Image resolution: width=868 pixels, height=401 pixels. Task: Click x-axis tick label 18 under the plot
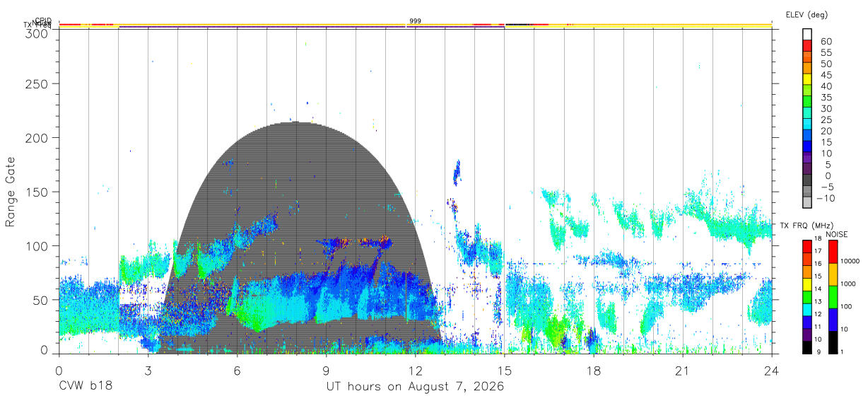[x=594, y=371]
